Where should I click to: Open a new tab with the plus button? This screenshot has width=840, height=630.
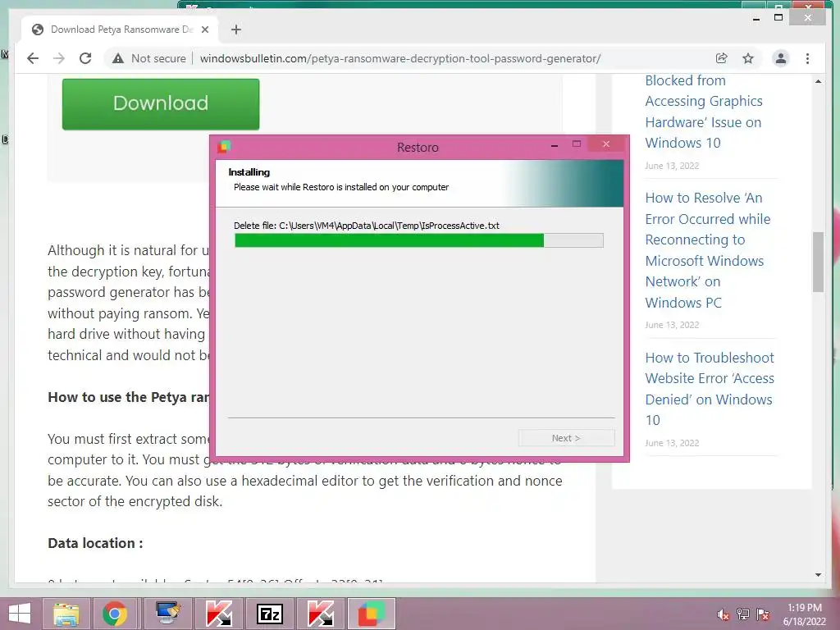point(236,30)
